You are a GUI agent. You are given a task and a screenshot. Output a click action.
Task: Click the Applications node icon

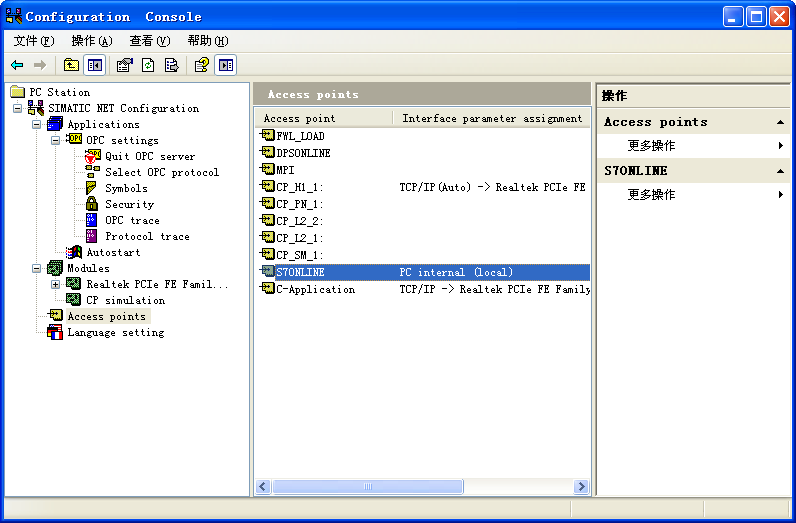pos(55,124)
